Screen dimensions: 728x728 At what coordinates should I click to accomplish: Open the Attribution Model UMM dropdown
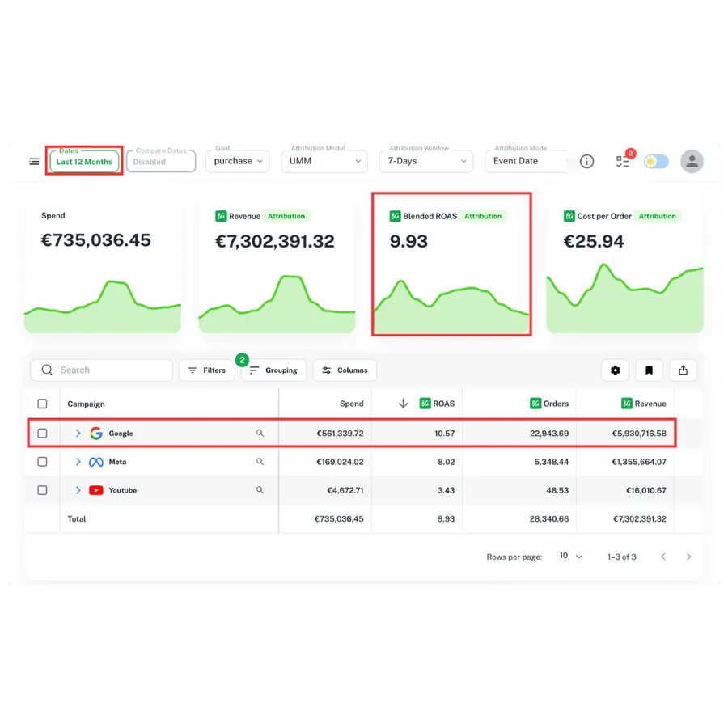click(x=324, y=161)
